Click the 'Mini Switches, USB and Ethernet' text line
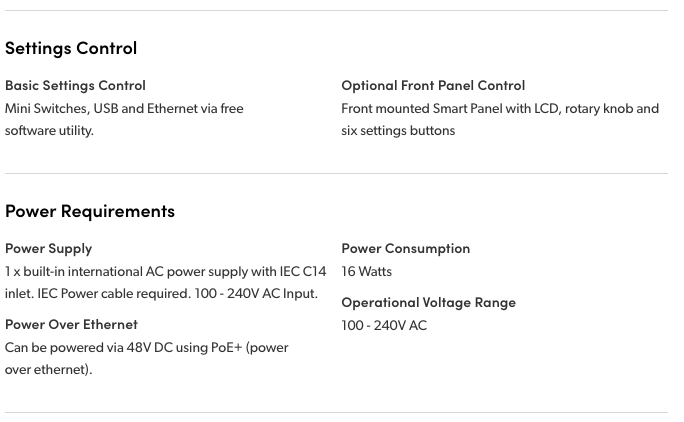 pyautogui.click(x=124, y=108)
